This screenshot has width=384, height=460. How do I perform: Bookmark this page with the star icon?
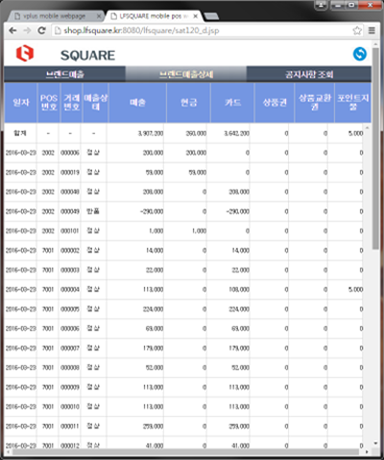(357, 31)
